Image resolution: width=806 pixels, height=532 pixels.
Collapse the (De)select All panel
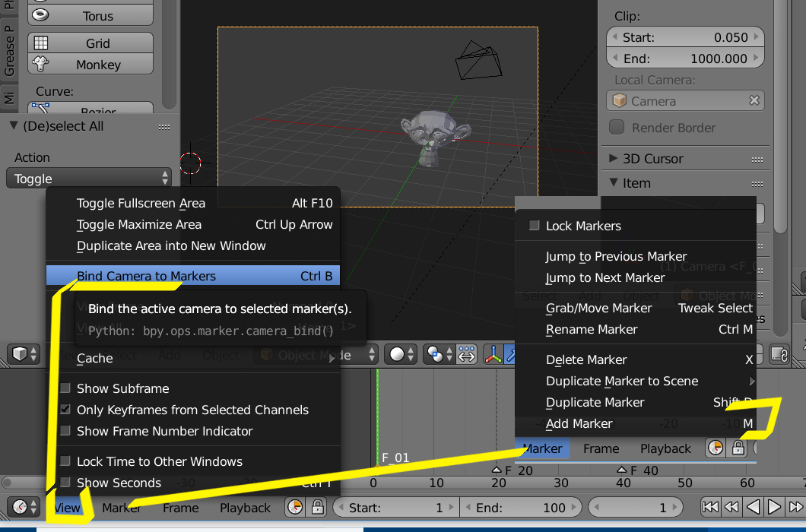pyautogui.click(x=14, y=125)
